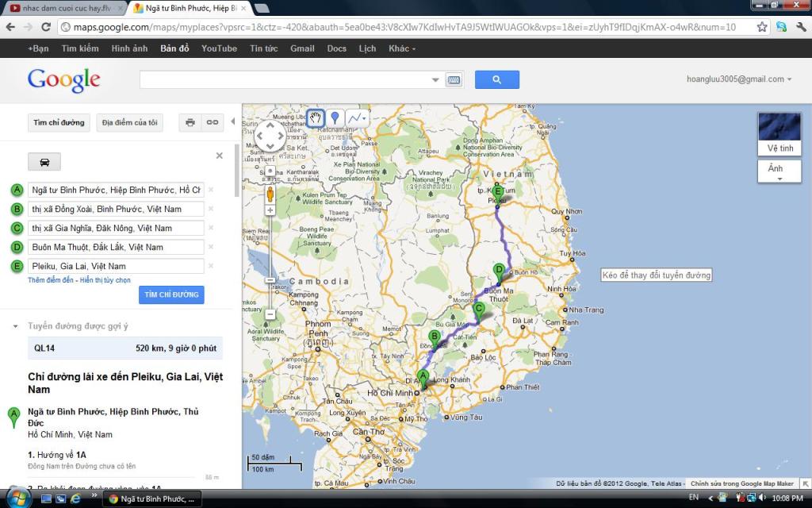Open Gmail in the Google bar

tap(302, 48)
